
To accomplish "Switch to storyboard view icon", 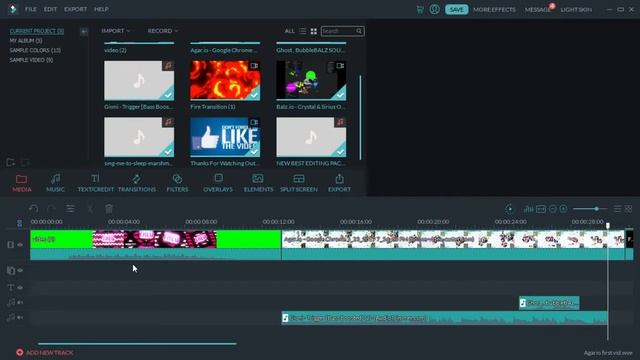I will [629, 209].
